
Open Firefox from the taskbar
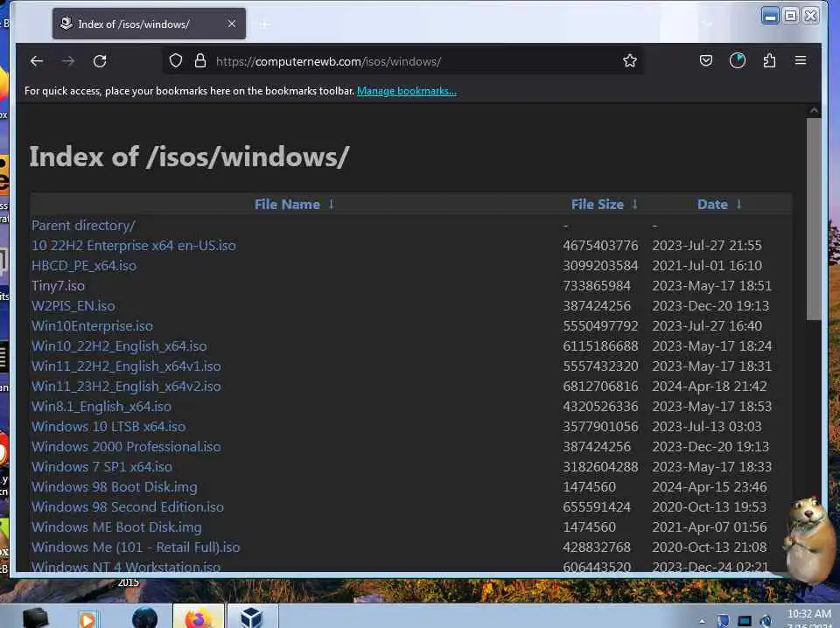click(198, 618)
